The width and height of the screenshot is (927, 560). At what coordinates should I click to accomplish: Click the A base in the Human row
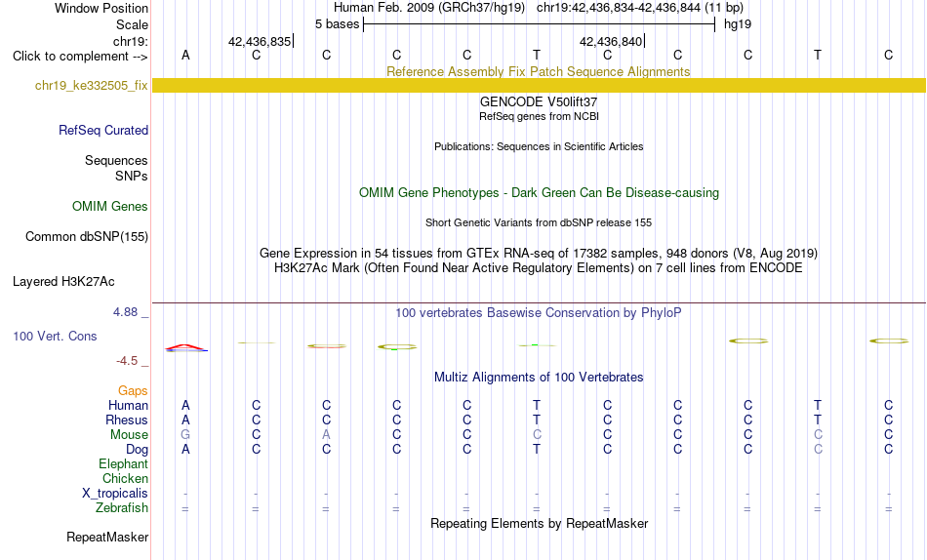click(x=185, y=406)
